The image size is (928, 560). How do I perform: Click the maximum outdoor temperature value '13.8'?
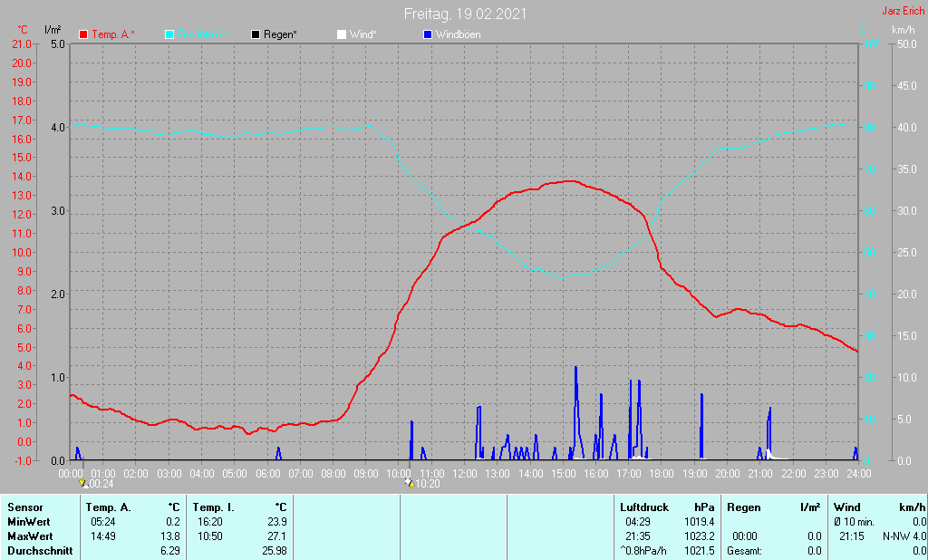point(170,536)
